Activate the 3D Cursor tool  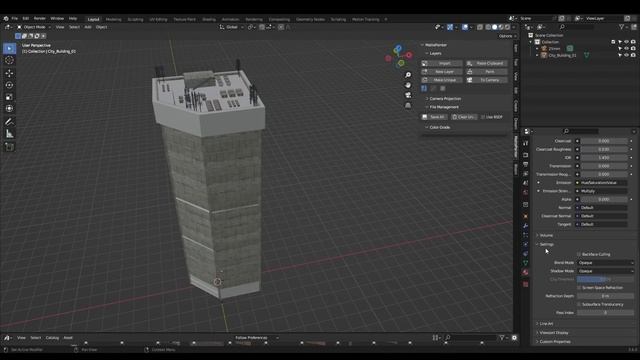click(9, 60)
